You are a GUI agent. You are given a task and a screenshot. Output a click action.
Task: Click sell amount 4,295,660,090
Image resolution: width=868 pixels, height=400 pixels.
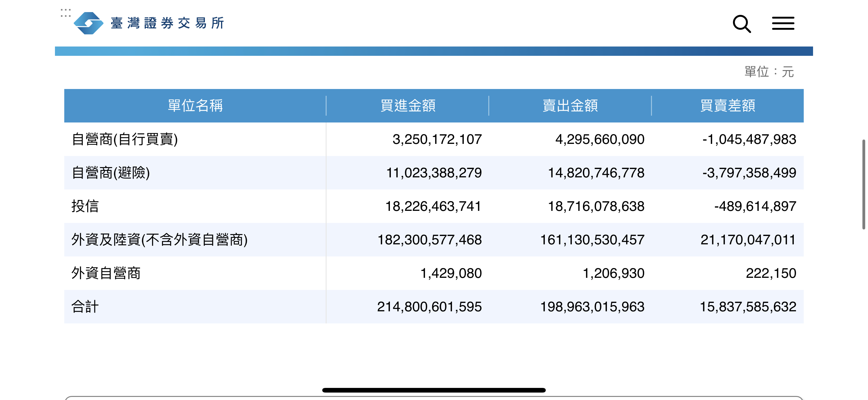600,140
